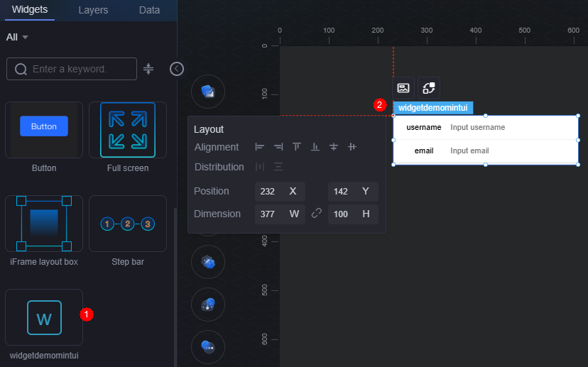588x367 pixels.
Task: Click the Dimension label
Action: pyautogui.click(x=217, y=214)
